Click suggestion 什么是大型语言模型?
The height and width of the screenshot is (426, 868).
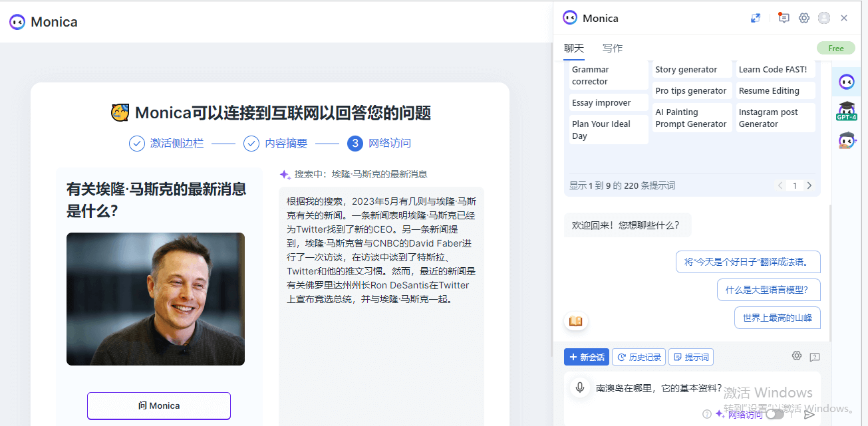pyautogui.click(x=768, y=290)
